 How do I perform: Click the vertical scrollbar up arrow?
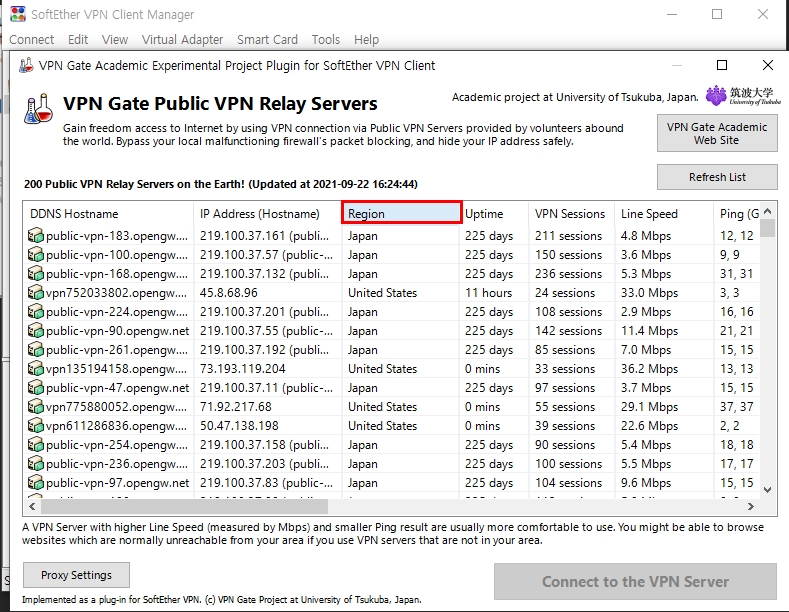767,211
